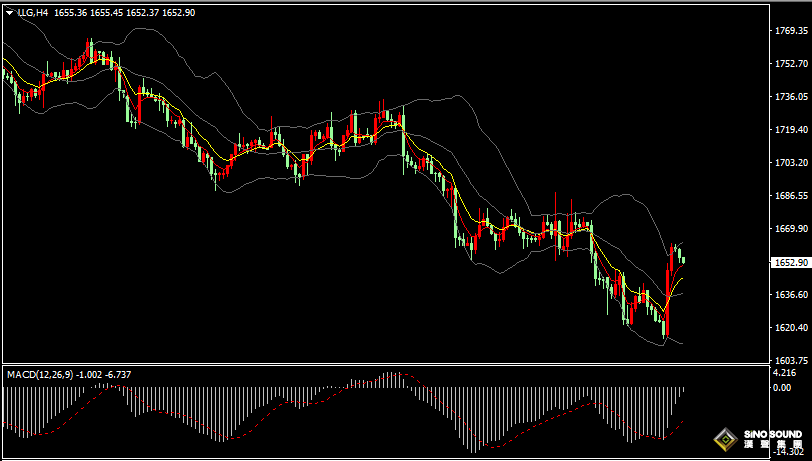This screenshot has height=461, width=812.
Task: Click the 1769.35 price axis label
Action: pyautogui.click(x=791, y=31)
